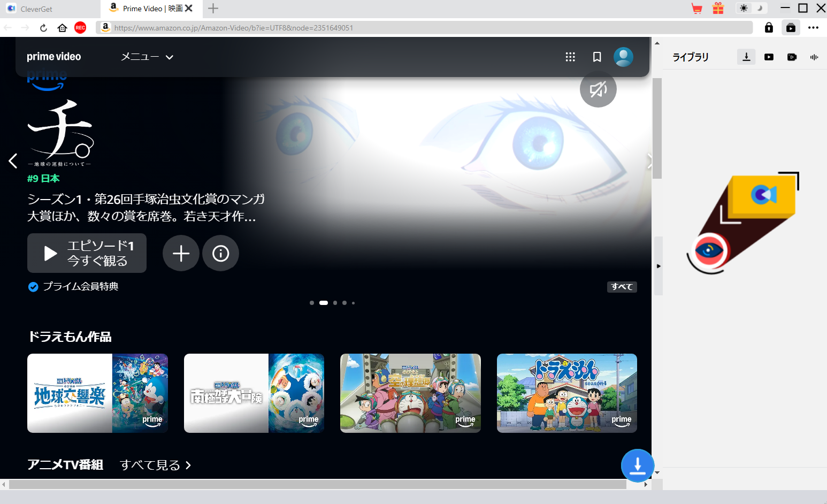Add title to watchlist with plus

point(181,253)
